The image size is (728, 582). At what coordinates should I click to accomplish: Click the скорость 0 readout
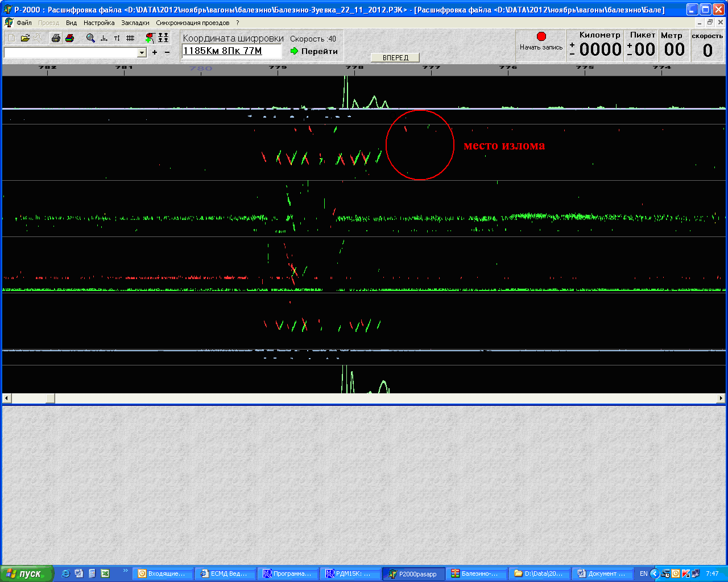click(x=708, y=50)
